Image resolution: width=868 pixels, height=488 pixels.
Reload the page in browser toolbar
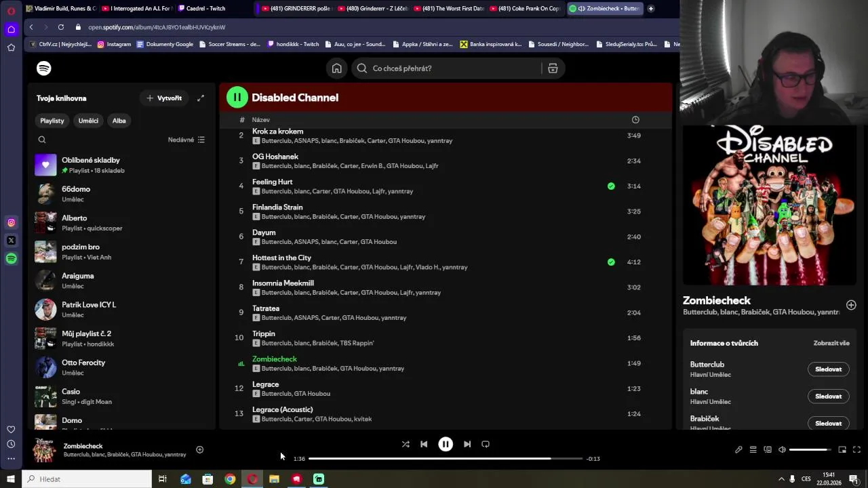[x=61, y=27]
